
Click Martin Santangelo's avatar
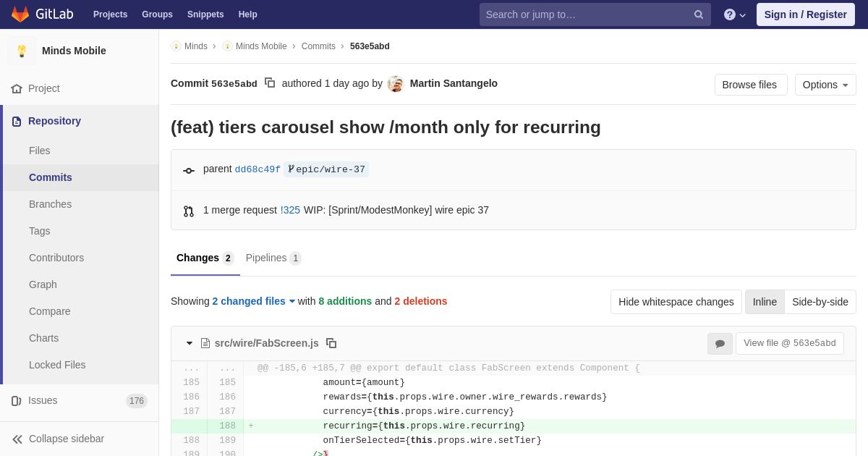(395, 83)
